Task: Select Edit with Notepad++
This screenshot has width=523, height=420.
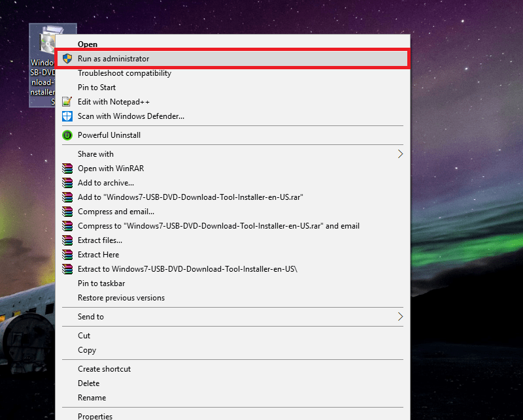Action: (233, 102)
